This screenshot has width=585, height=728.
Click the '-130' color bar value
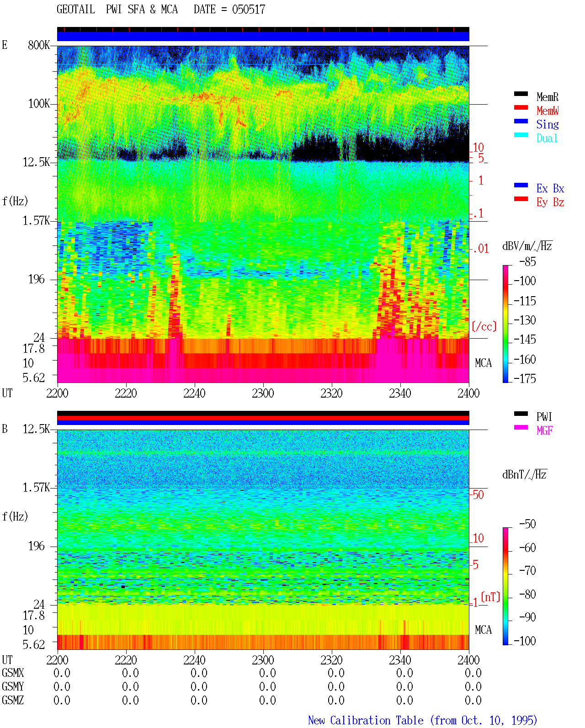pos(525,320)
